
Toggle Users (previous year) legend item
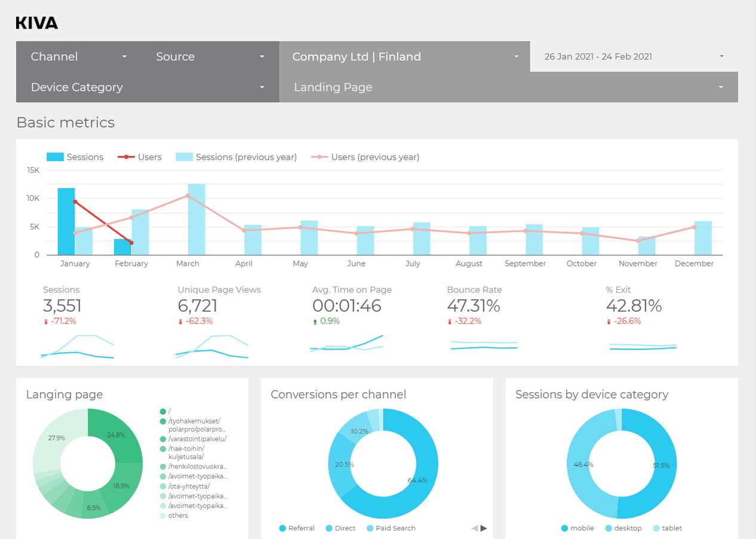click(365, 157)
